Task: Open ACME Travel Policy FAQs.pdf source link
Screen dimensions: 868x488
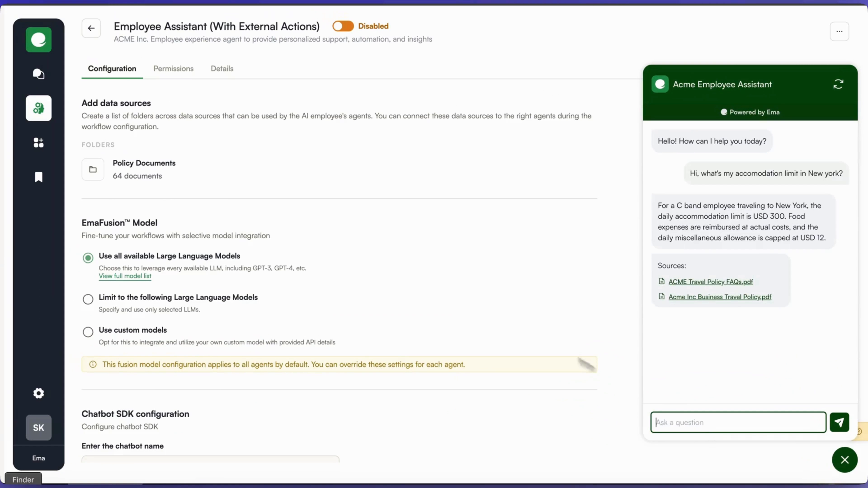Action: [710, 282]
